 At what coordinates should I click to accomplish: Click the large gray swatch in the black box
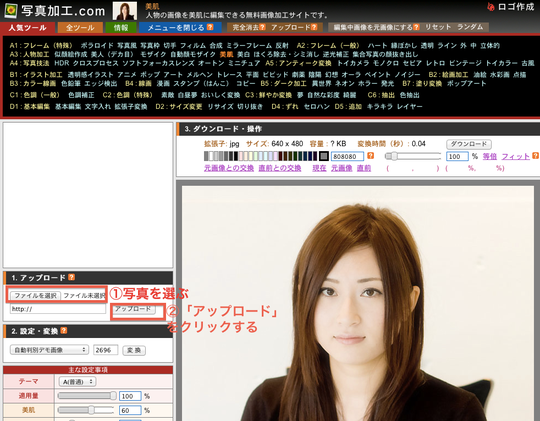(323, 156)
